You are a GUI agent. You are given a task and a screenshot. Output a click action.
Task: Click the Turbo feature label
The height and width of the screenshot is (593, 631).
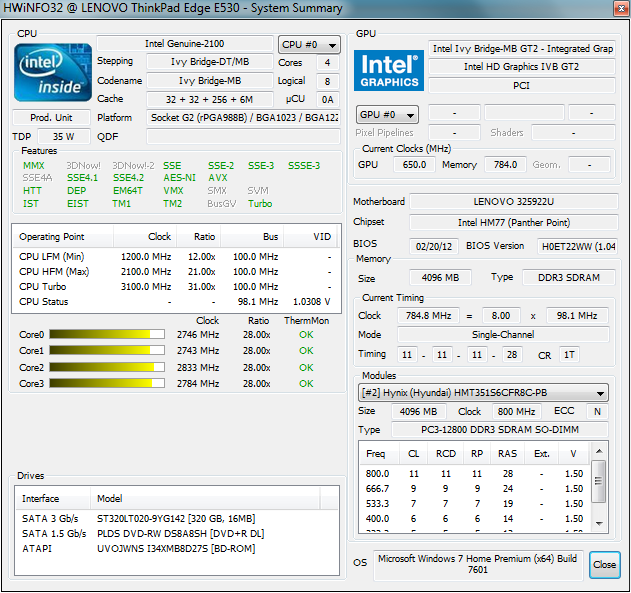[x=259, y=204]
